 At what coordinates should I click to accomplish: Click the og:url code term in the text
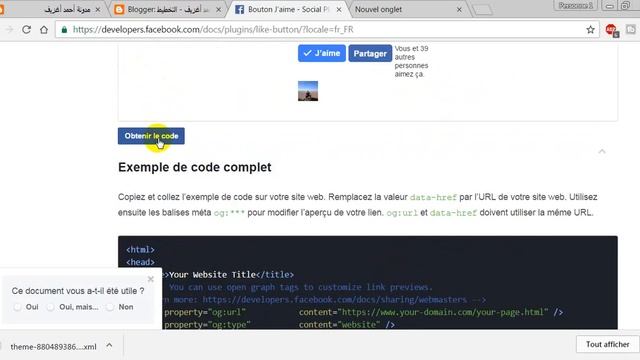(x=402, y=213)
